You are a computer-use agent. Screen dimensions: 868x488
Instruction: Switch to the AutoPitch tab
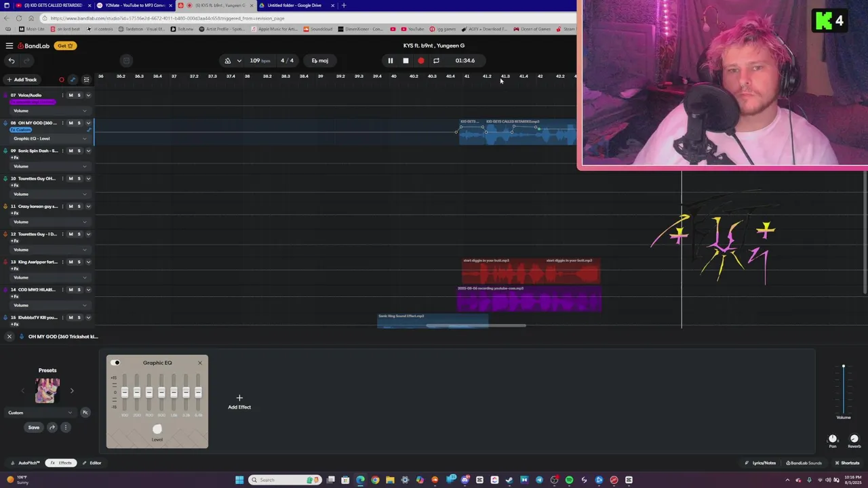[25, 463]
